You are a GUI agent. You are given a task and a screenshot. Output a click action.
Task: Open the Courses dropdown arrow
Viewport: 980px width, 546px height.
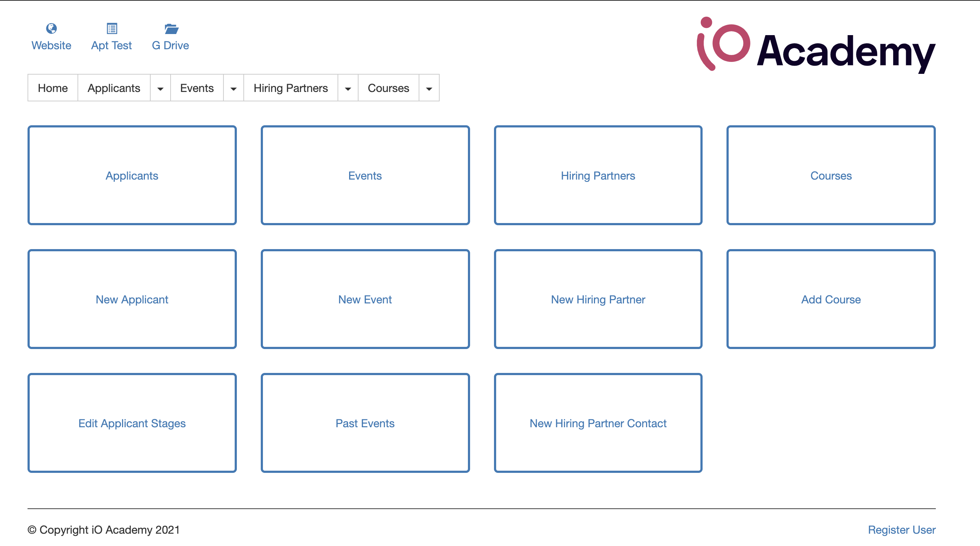click(429, 88)
